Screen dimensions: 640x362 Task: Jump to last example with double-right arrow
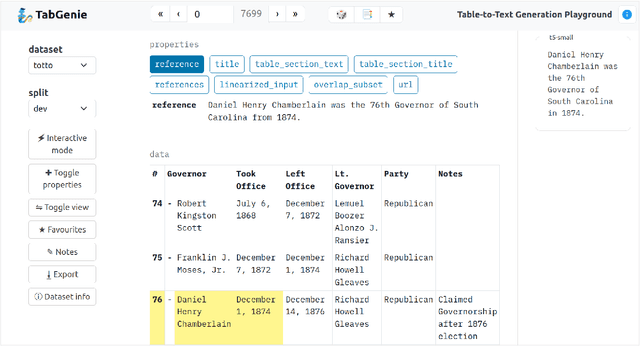point(295,14)
